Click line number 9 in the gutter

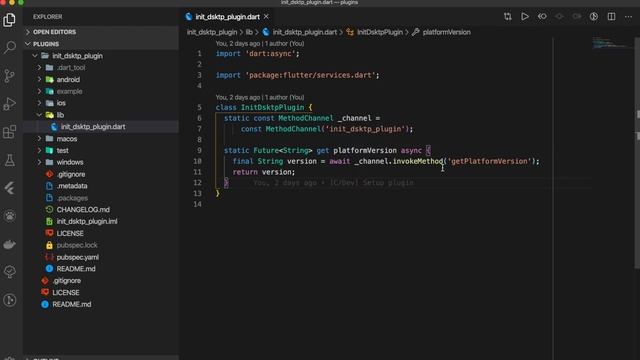pyautogui.click(x=199, y=150)
